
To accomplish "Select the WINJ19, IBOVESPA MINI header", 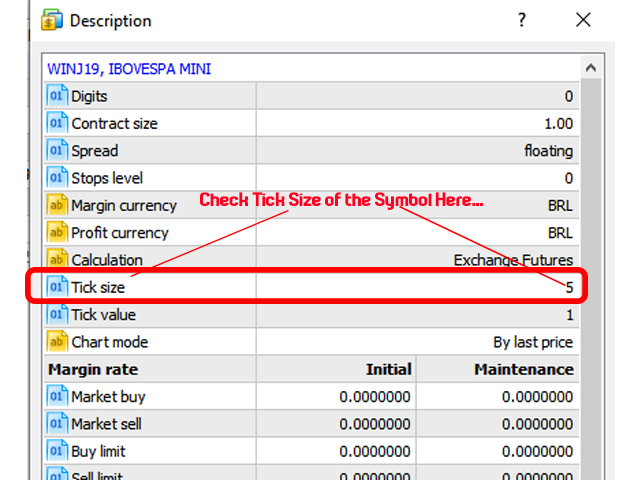I will pyautogui.click(x=129, y=69).
